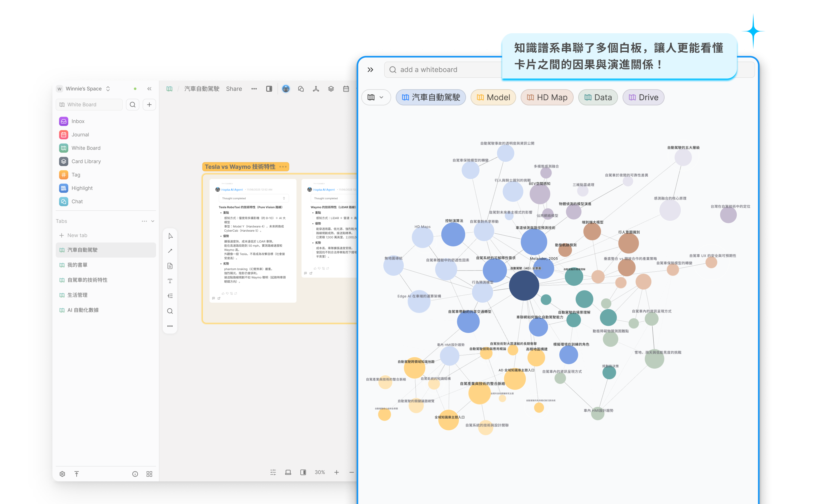Image resolution: width=818 pixels, height=504 pixels.
Task: Open the 我的書單 tab
Action: click(77, 265)
